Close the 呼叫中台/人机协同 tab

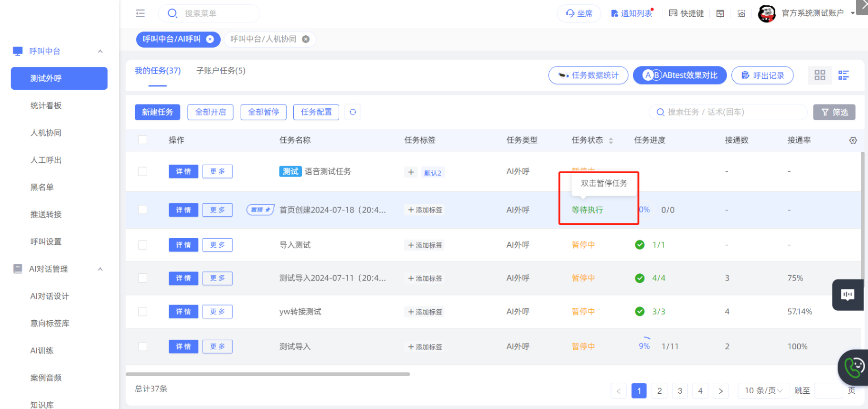pos(306,39)
